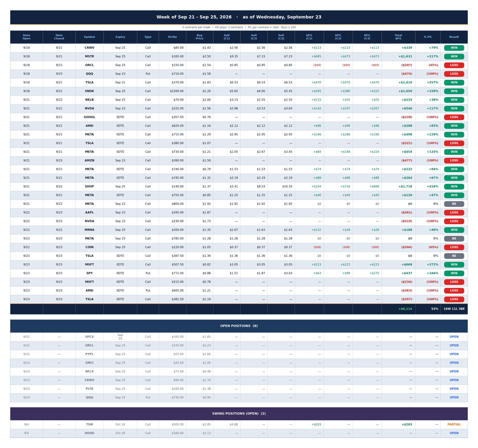Click the LOSS badge in the TSLA $382.50 row
This screenshot has width=478, height=448.
(x=454, y=299)
